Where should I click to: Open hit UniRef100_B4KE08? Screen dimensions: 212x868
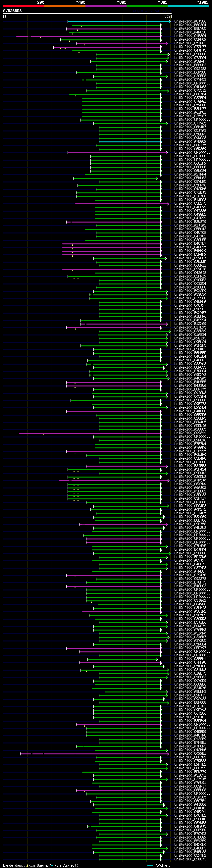pyautogui.click(x=190, y=411)
